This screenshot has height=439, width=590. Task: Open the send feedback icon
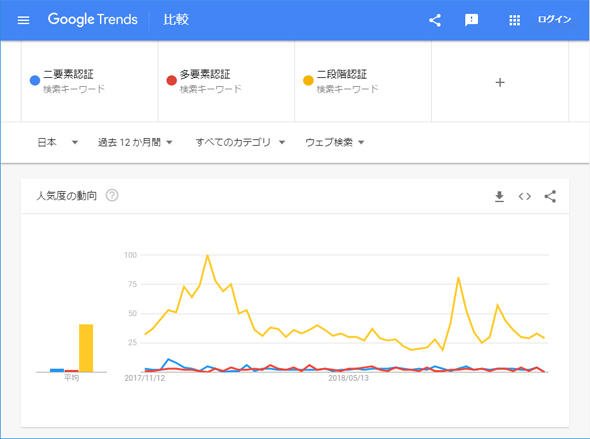pos(471,20)
